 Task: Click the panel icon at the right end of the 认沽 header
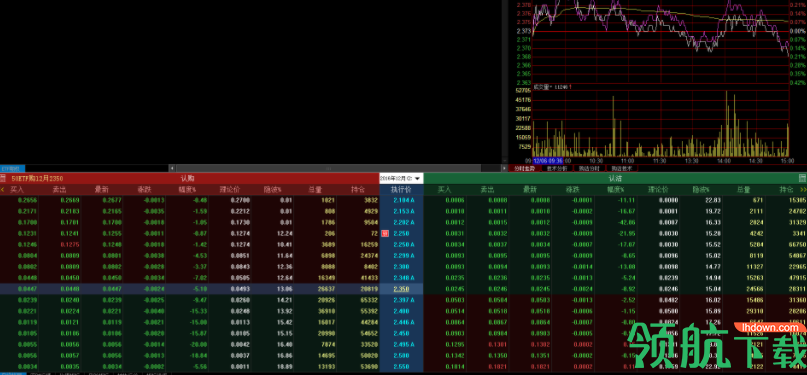[x=802, y=178]
